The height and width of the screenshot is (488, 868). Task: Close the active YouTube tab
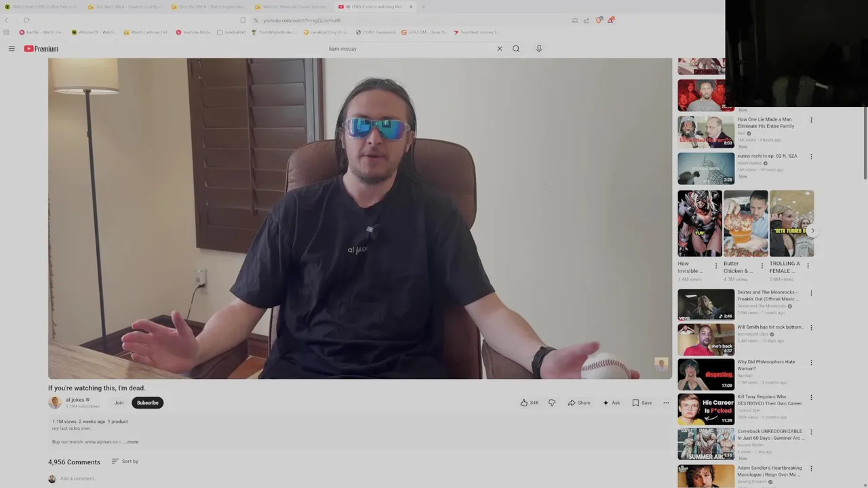pyautogui.click(x=410, y=7)
